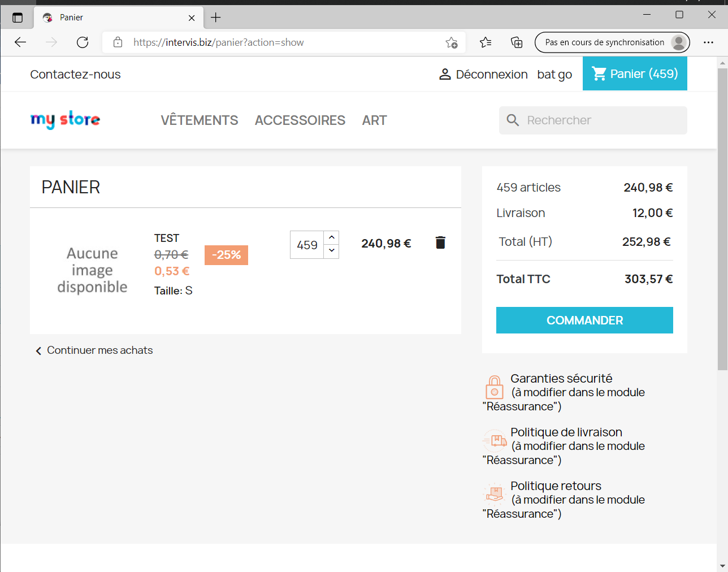Click Continuer mes achats link
Viewport: 728px width, 572px height.
pos(99,350)
